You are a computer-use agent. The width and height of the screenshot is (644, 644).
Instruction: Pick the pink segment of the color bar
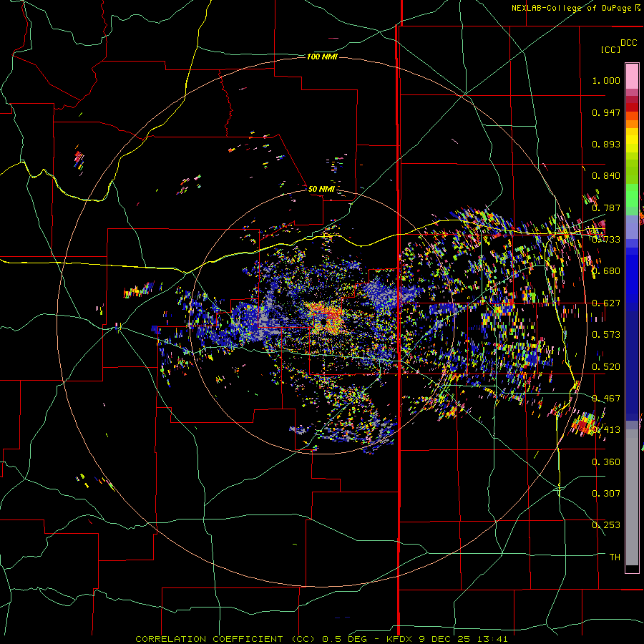click(x=632, y=76)
